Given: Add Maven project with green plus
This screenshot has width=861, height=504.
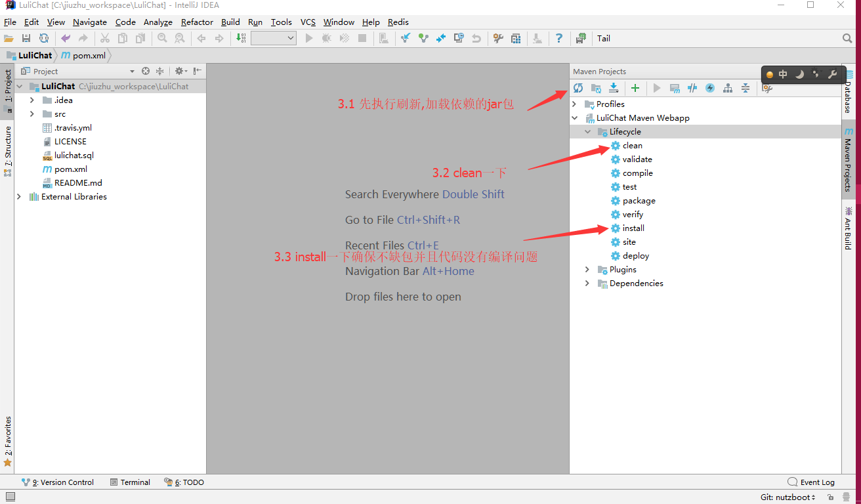Looking at the screenshot, I should [635, 88].
